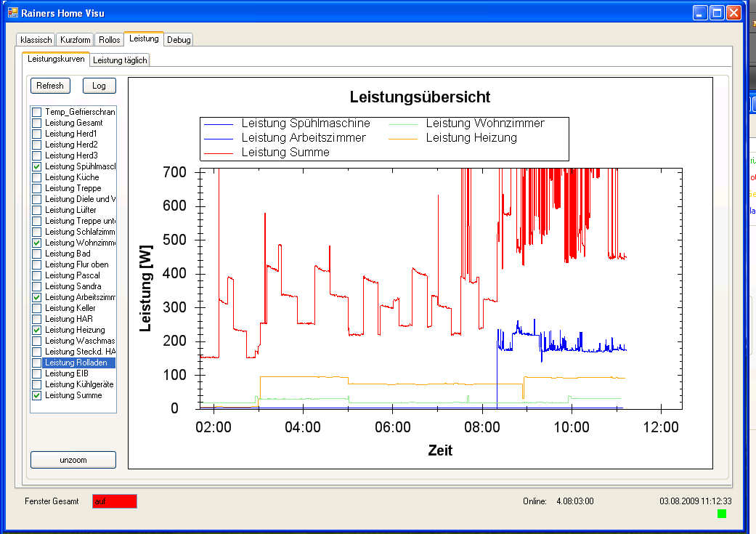Uncheck the Leistung Arbeitszimmer checkbox
The width and height of the screenshot is (756, 534).
click(x=36, y=297)
